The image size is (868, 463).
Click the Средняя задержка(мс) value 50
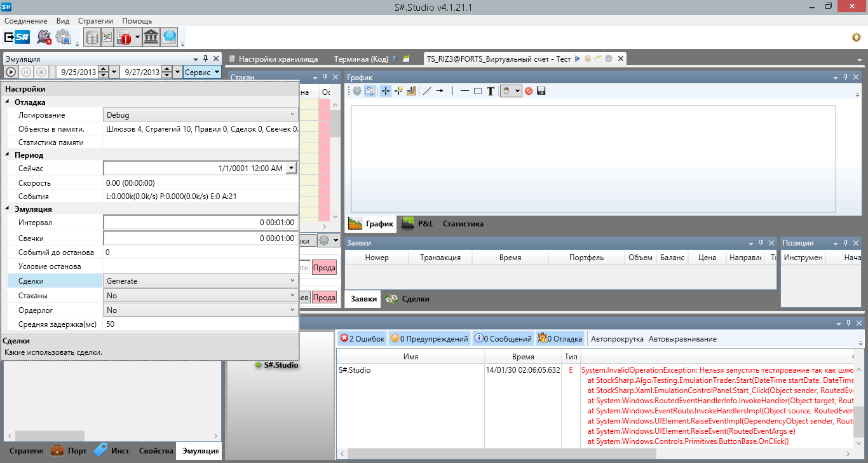(201, 324)
